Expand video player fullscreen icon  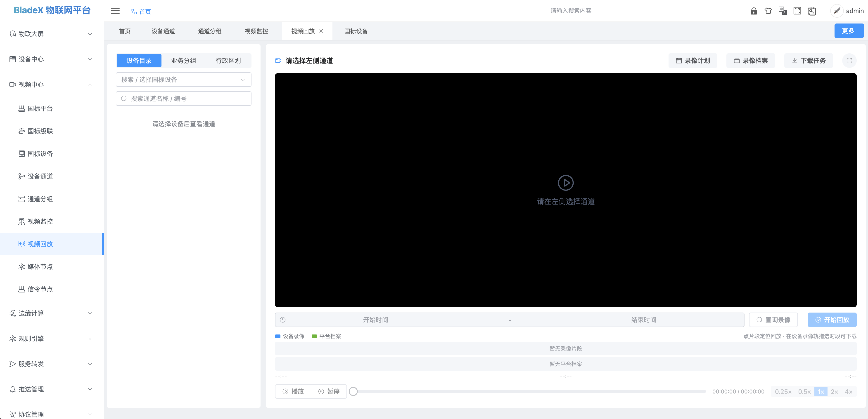849,61
